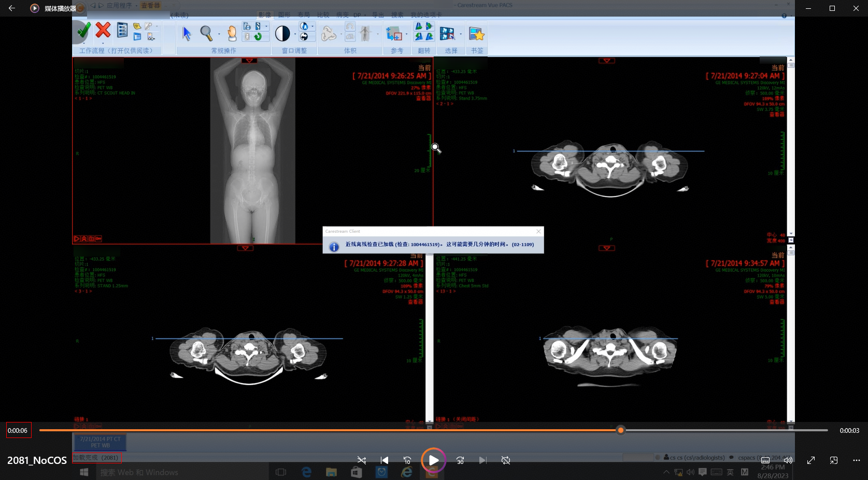Open dropdown under red X
Image resolution: width=868 pixels, height=480 pixels.
(x=103, y=43)
